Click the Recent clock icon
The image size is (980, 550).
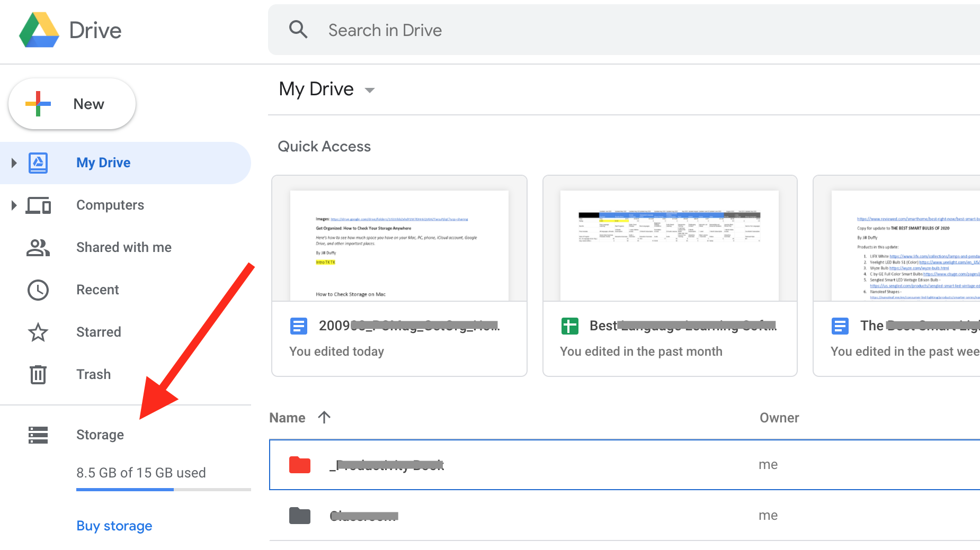coord(38,290)
